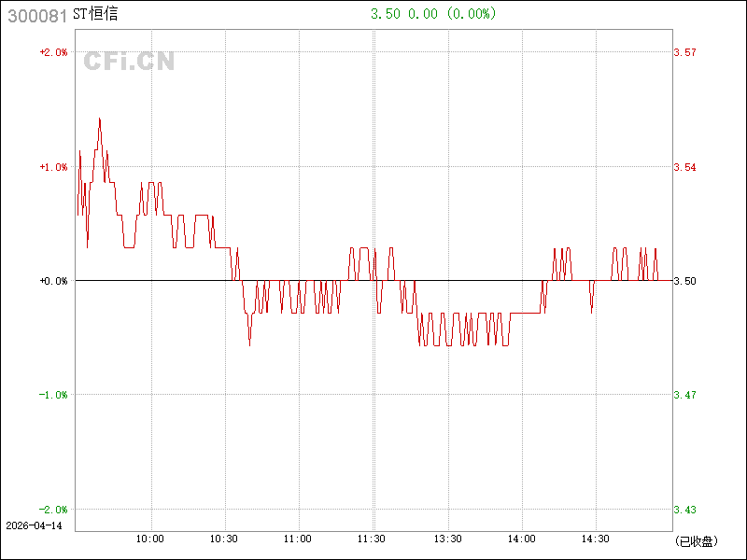
Task: Select the +1.0% left axis label
Action: [53, 167]
